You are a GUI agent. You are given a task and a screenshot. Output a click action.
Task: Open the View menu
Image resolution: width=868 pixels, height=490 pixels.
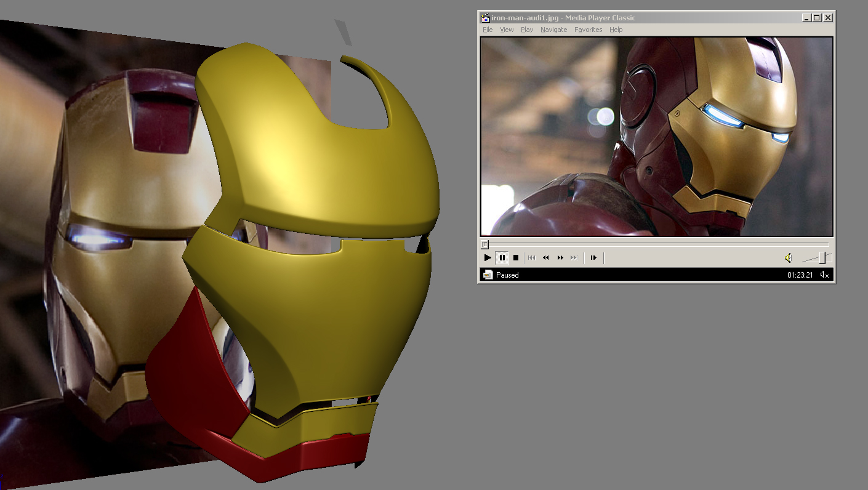click(507, 30)
